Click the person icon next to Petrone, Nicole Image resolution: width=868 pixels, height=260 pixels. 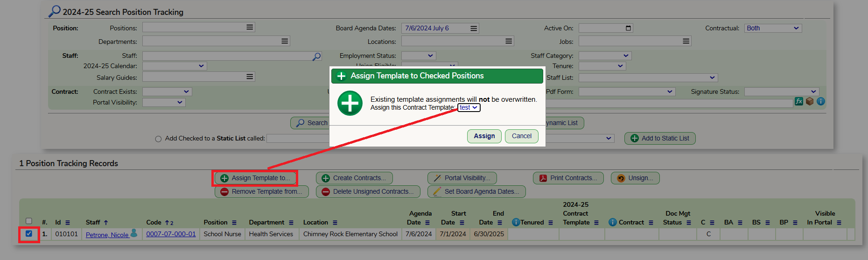tap(134, 233)
